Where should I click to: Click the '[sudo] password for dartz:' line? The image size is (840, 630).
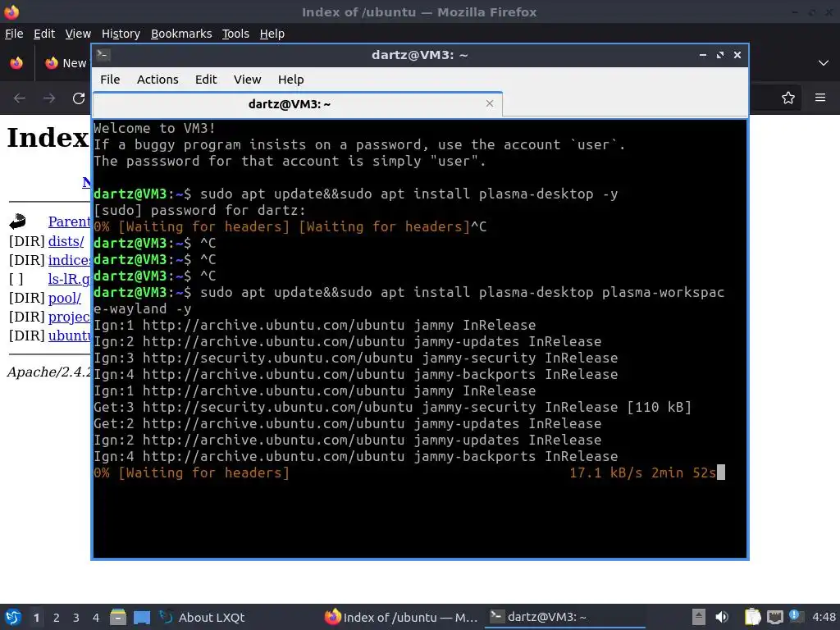click(x=199, y=211)
